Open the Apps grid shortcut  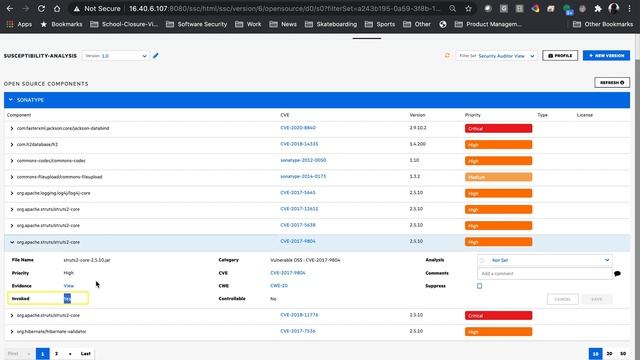tap(19, 24)
